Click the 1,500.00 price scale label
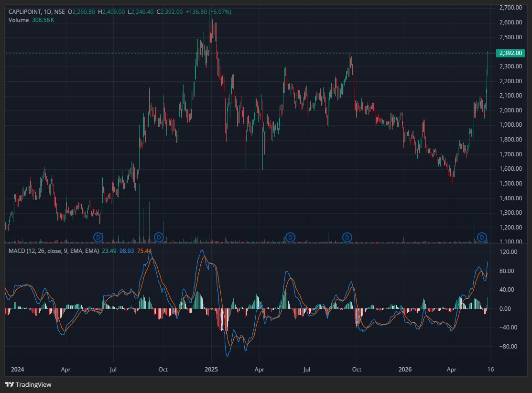 510,184
